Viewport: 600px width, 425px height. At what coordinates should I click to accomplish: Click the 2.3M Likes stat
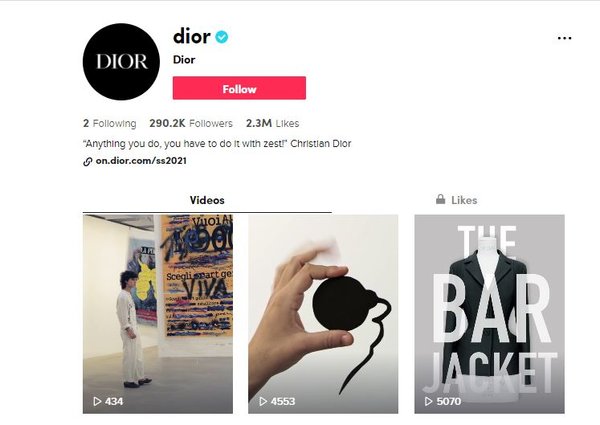(x=272, y=123)
